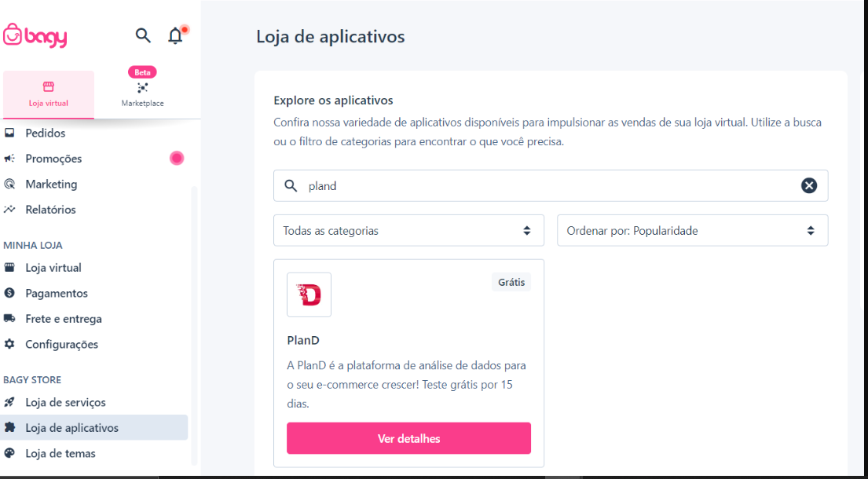Viewport: 868px width, 479px height.
Task: Open the Todas as categorias dropdown
Action: [408, 230]
